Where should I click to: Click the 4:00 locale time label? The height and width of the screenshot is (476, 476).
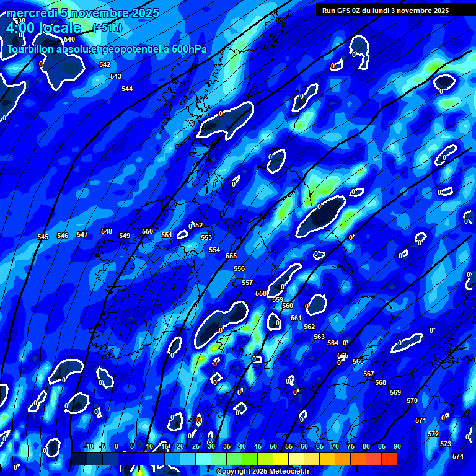tap(43, 28)
